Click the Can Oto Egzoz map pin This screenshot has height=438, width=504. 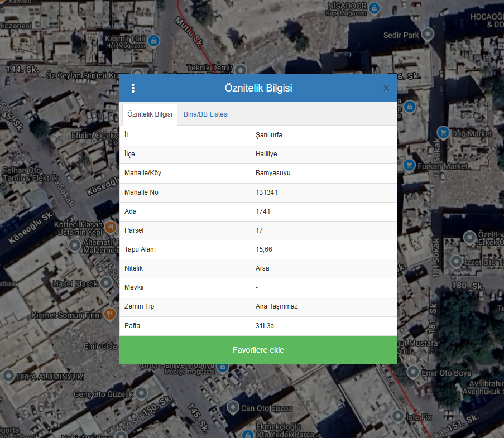click(233, 408)
